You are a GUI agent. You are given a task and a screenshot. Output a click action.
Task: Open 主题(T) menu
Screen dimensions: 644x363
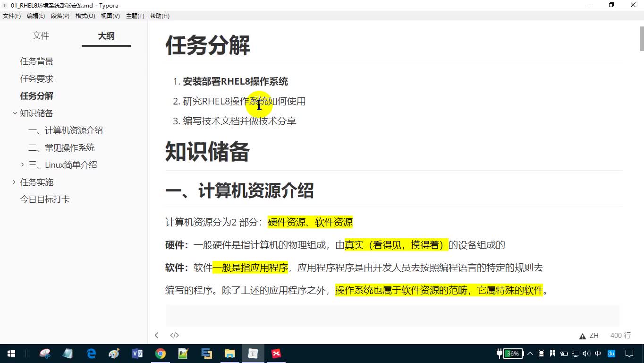tap(135, 16)
